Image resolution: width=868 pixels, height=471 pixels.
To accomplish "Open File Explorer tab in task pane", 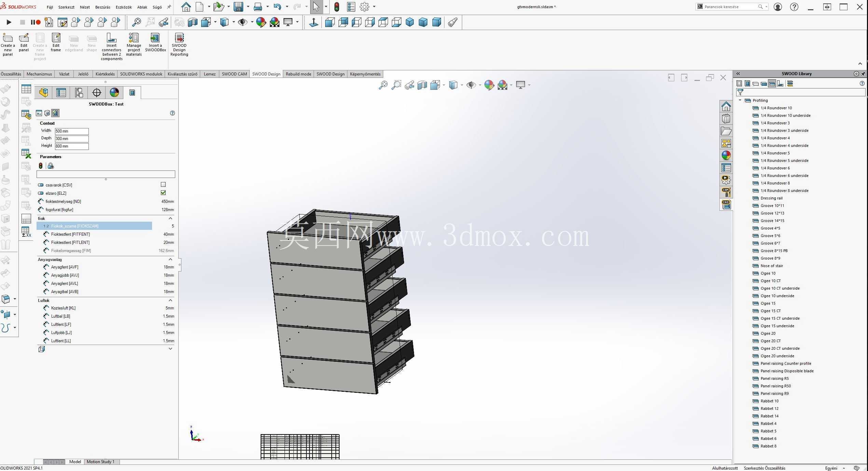I will 726,131.
